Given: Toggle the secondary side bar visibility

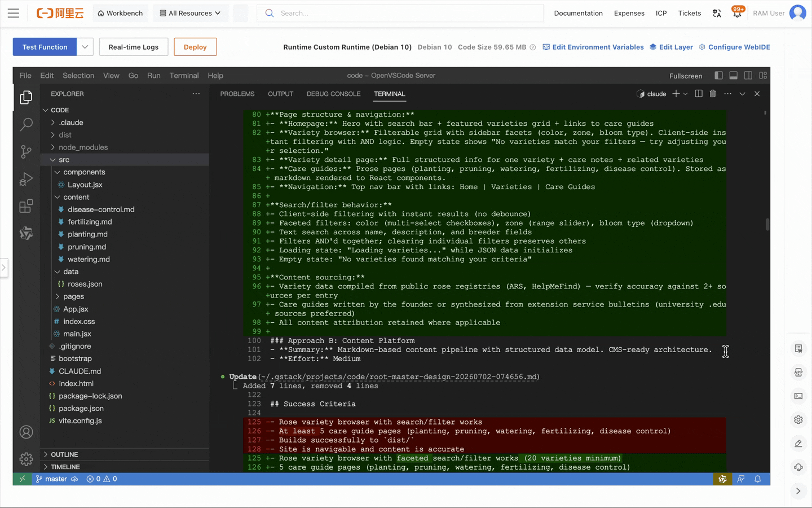Looking at the screenshot, I should (x=748, y=75).
